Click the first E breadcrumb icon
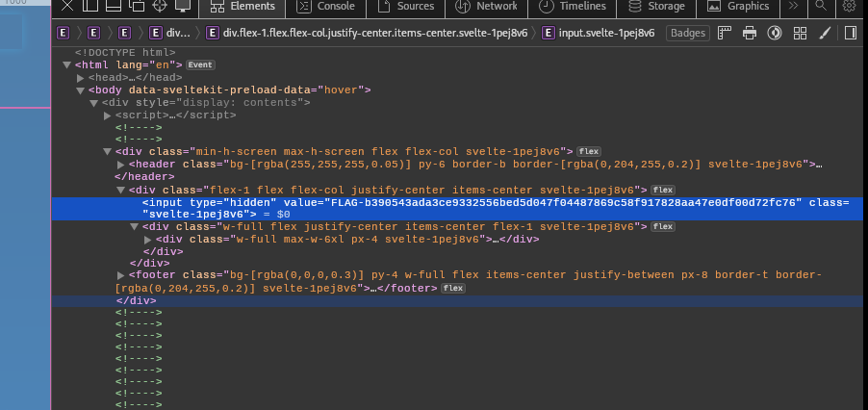The image size is (868, 410). [x=64, y=33]
